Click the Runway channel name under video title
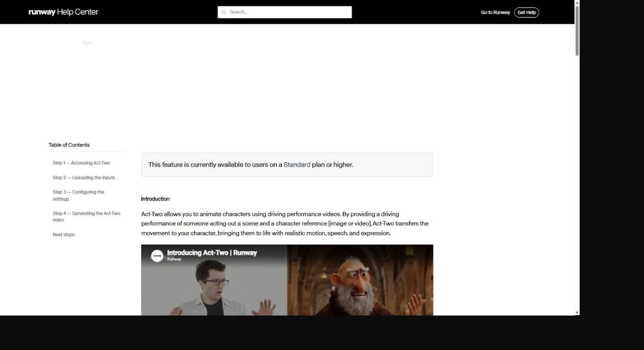Image resolution: width=644 pixels, height=350 pixels. coord(174,259)
